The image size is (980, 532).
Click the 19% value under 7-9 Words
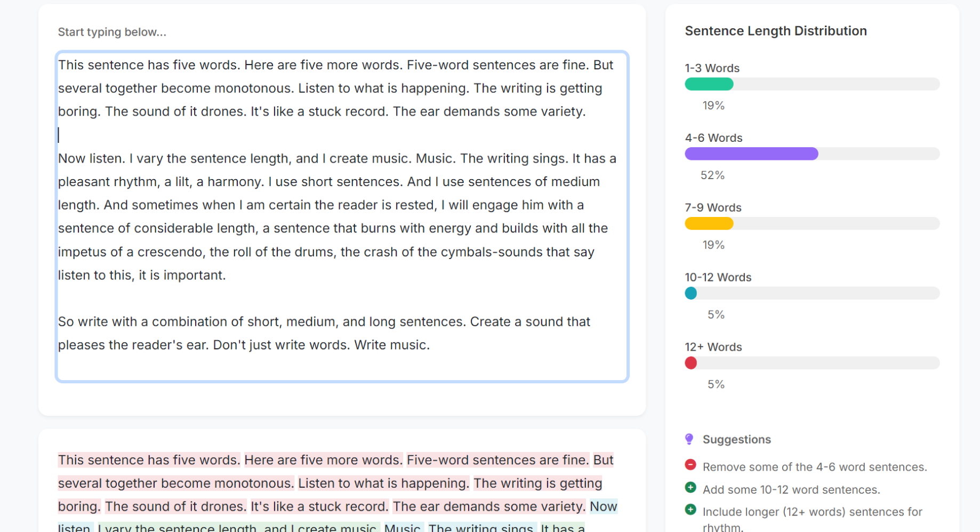[x=714, y=245]
